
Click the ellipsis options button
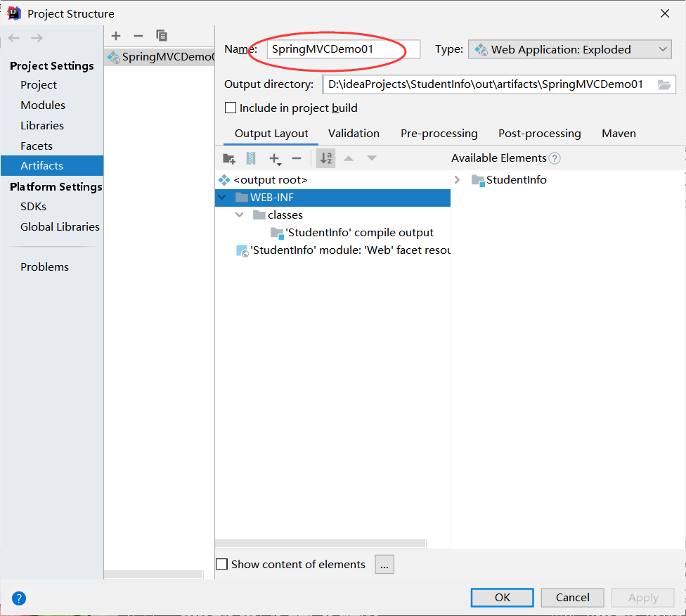pos(384,565)
